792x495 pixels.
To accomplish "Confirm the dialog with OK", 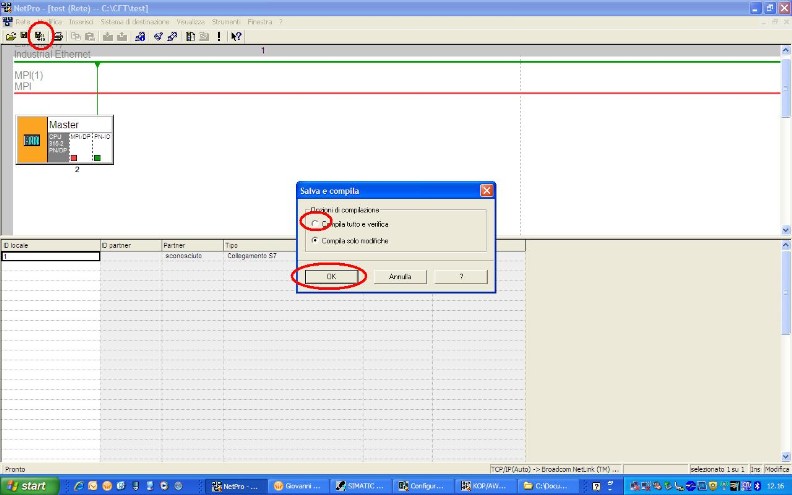I will [x=331, y=276].
